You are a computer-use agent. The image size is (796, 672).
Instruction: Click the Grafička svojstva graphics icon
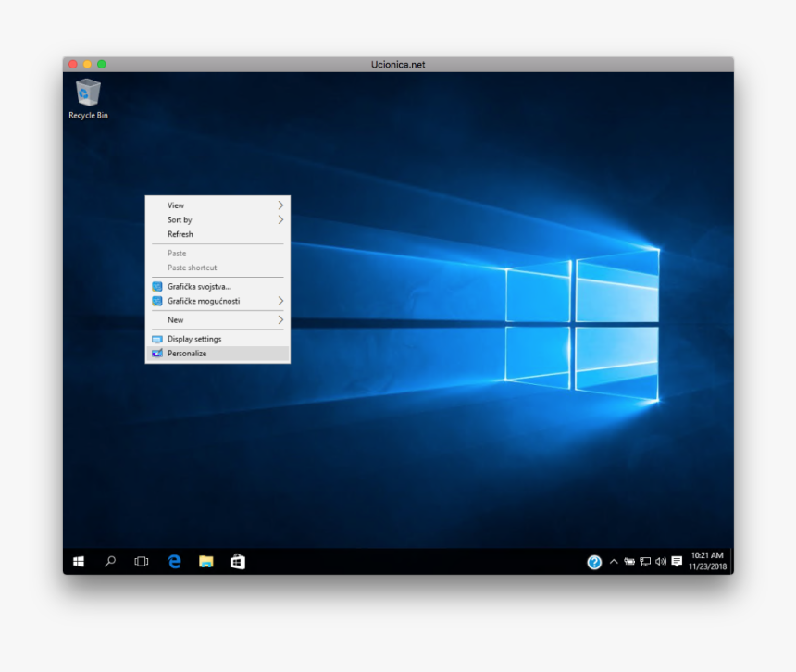157,287
